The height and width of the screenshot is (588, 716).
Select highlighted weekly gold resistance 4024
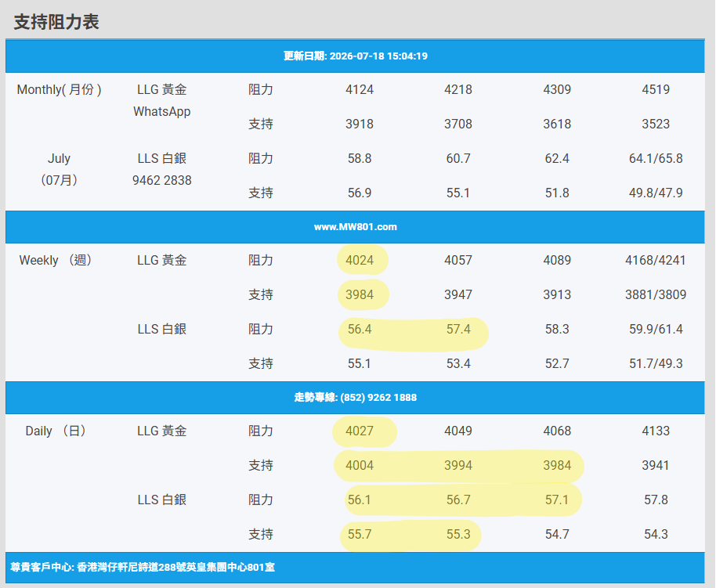click(x=360, y=260)
